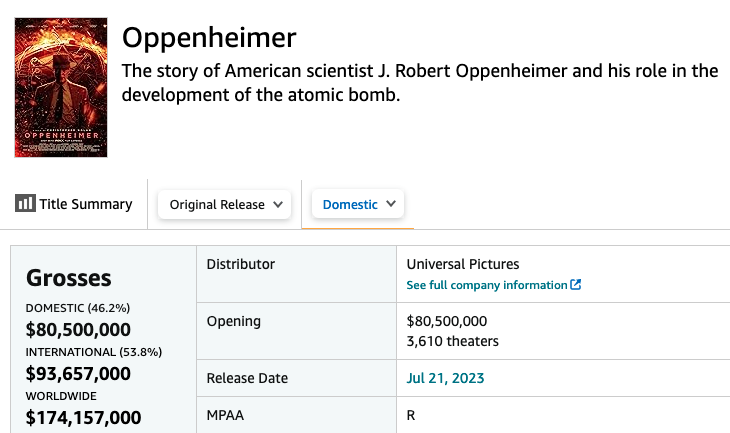
Task: Click the domestic gross $80,500,000 figure in Grosses
Action: click(x=78, y=330)
